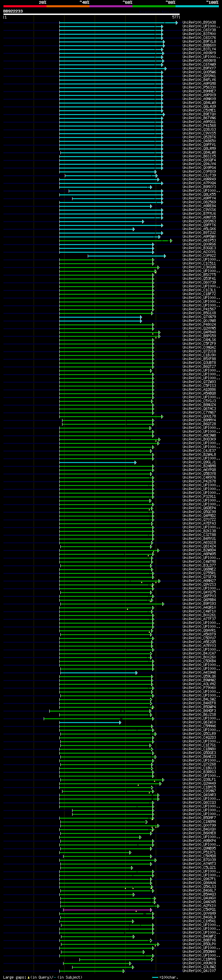
Task: Select the UniRef100_A7P0Q4 hit label
Action: (199, 183)
